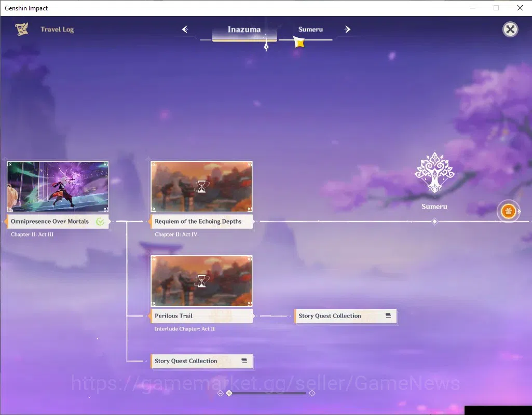The height and width of the screenshot is (415, 532).
Task: Click the Chapter II: Act IV text
Action: point(176,234)
